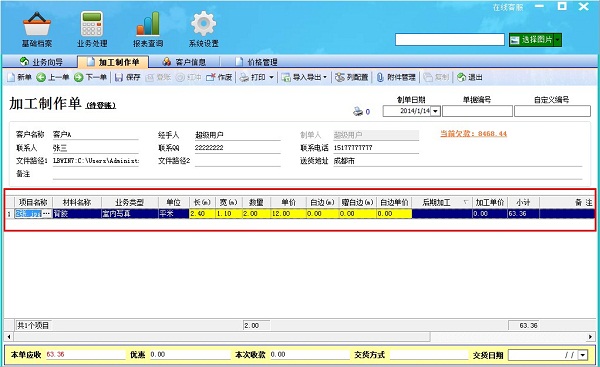Click the 优惠 discount field

(x=189, y=355)
